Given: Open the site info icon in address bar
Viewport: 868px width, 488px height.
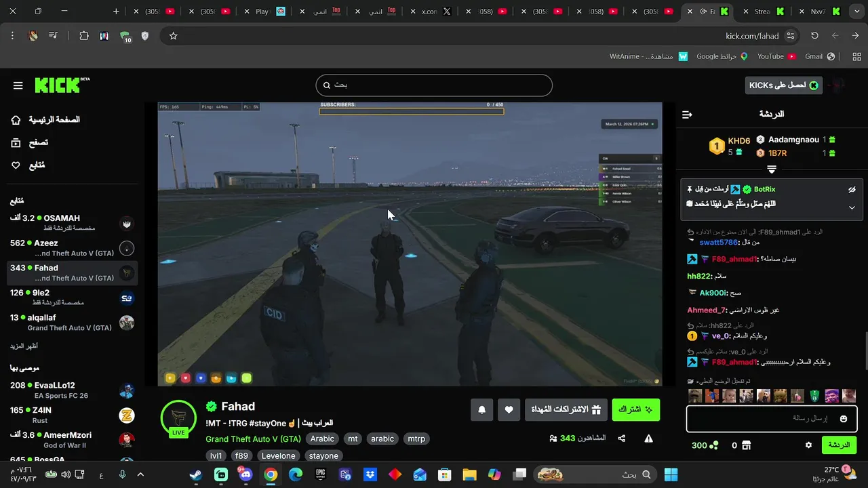Looking at the screenshot, I should click(791, 36).
